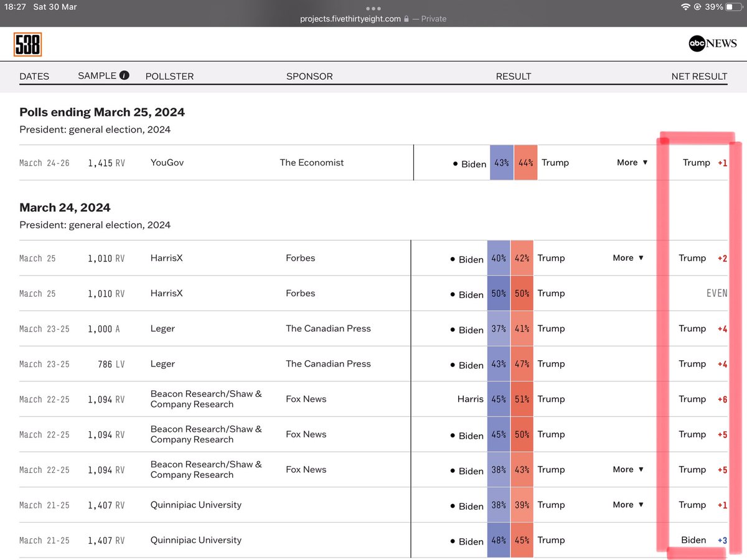Screen dimensions: 747x560
Task: Click the EVEN net result
Action: 717,293
